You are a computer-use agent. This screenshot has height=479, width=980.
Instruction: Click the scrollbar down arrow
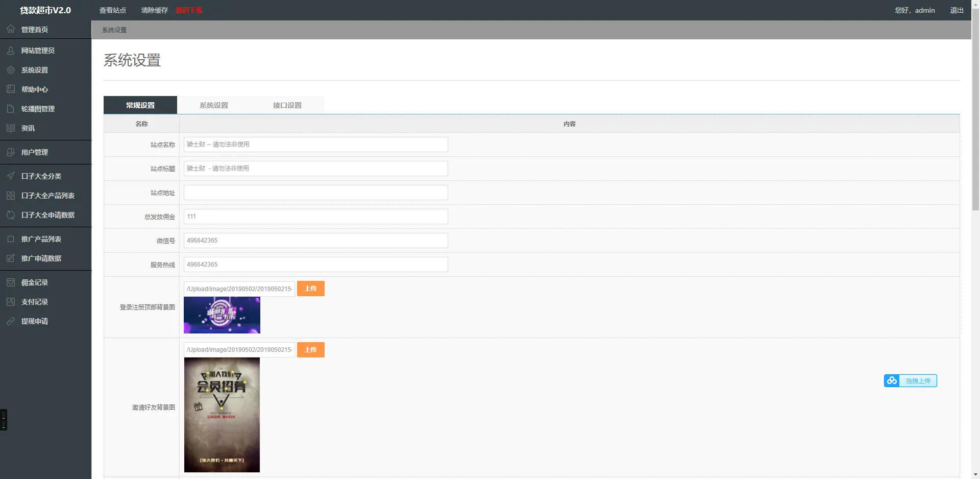(975, 474)
